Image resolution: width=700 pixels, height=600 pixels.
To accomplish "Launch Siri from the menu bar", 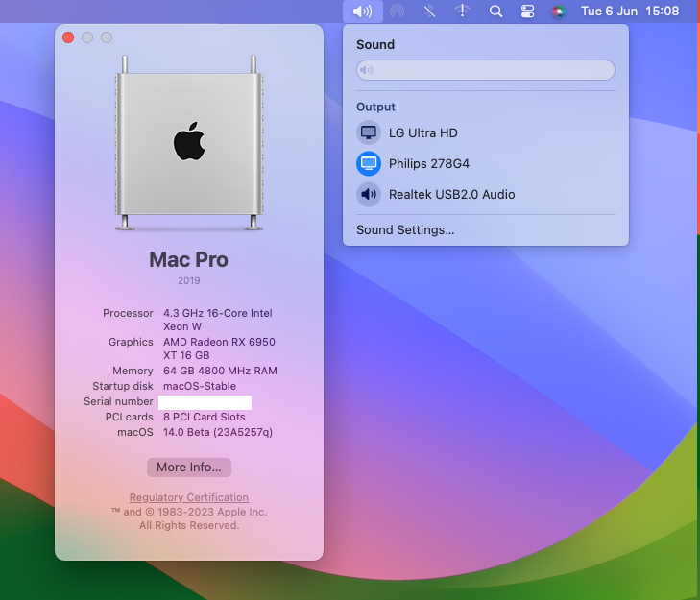I will tap(559, 12).
